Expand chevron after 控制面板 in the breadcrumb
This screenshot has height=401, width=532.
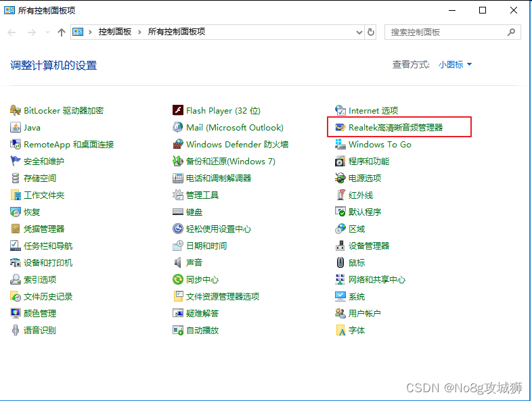click(139, 32)
